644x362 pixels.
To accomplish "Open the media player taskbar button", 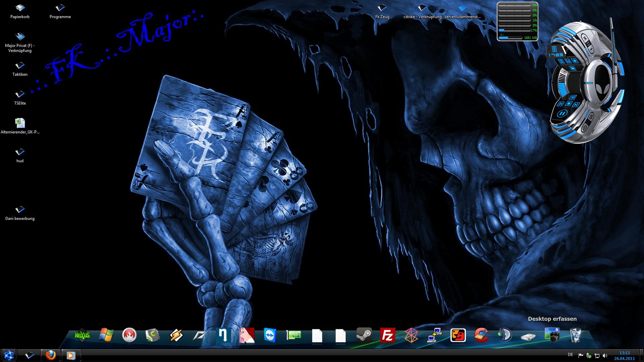I will point(71,355).
